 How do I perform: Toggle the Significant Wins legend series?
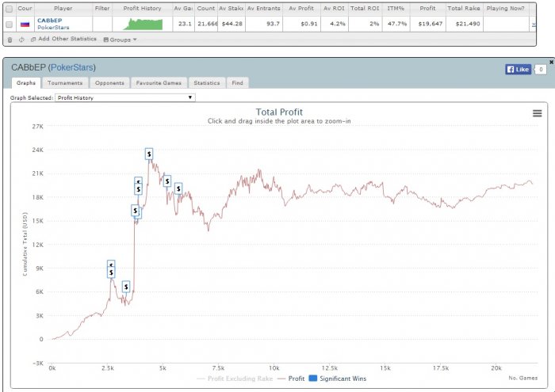(338, 379)
